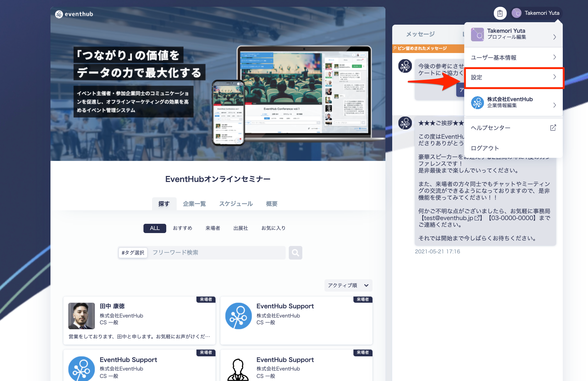Screen dimensions: 588x381
Task: Click the magnifier search button
Action: pos(295,253)
